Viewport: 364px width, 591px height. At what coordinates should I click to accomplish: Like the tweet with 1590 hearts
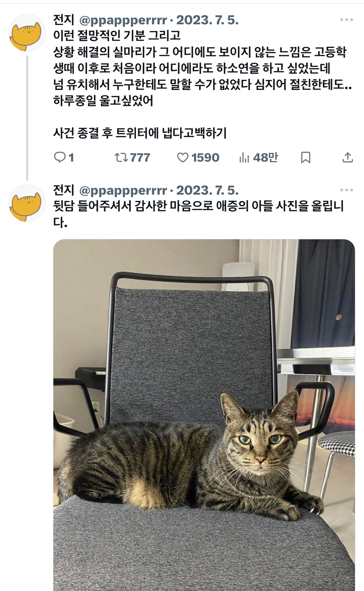(198, 157)
